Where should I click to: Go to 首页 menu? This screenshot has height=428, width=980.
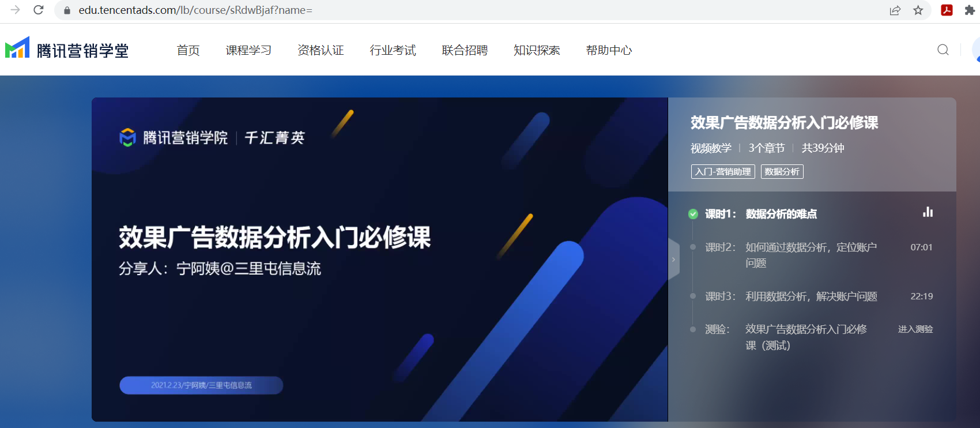[189, 50]
